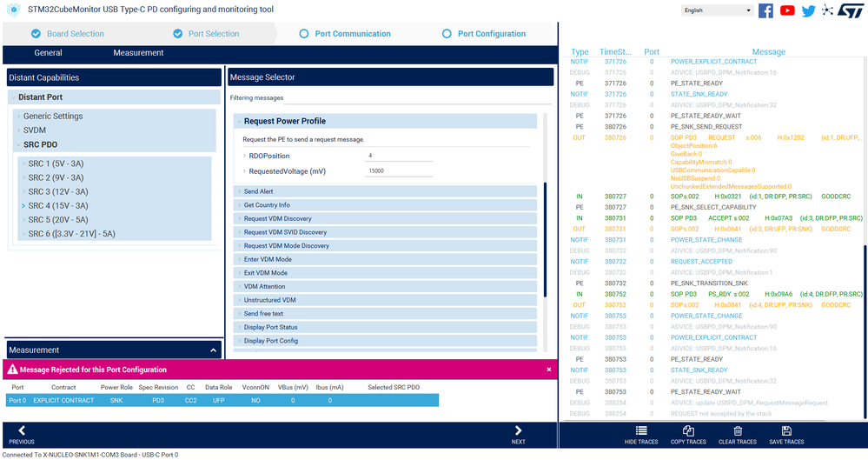Expand the VDM Attention section
The height and width of the screenshot is (460, 868).
385,287
